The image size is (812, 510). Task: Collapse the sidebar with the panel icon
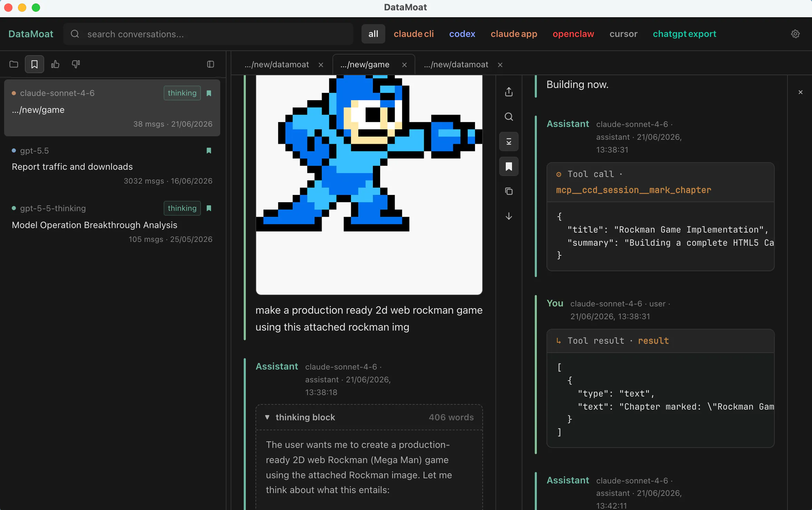pos(211,64)
